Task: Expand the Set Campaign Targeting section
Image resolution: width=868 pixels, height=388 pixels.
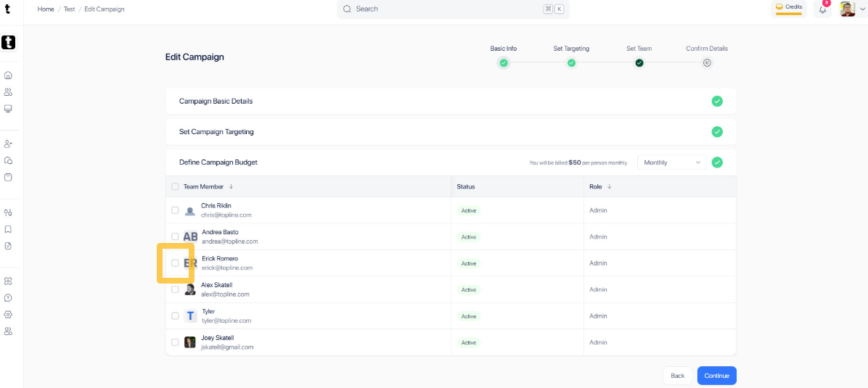Action: click(451, 132)
